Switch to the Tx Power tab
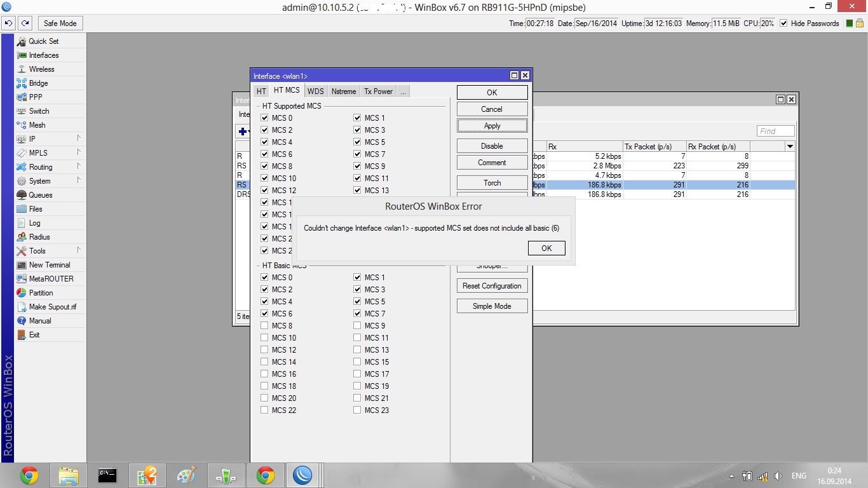Screen dimensions: 868x488 [x=378, y=91]
